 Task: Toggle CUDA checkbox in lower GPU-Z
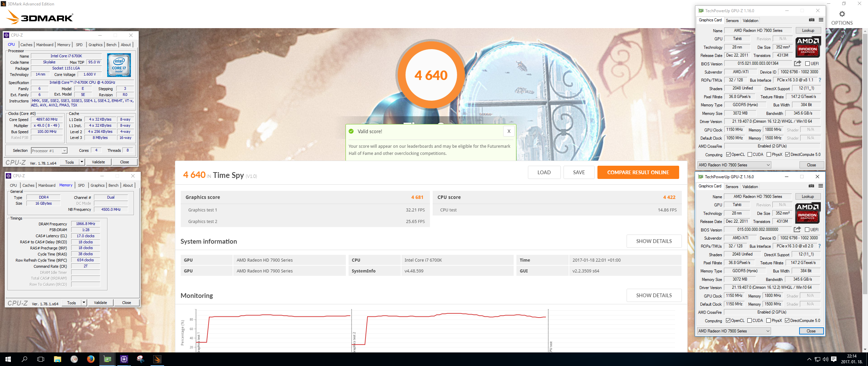tap(749, 321)
